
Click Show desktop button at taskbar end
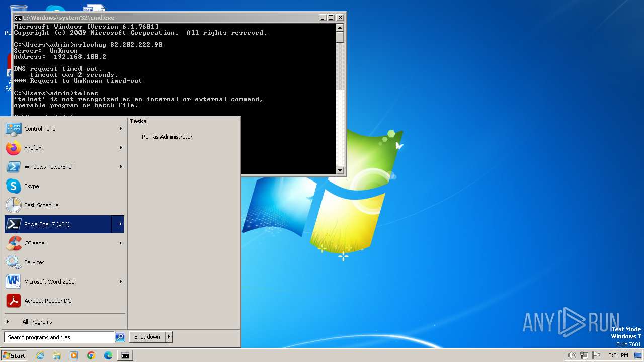click(638, 355)
